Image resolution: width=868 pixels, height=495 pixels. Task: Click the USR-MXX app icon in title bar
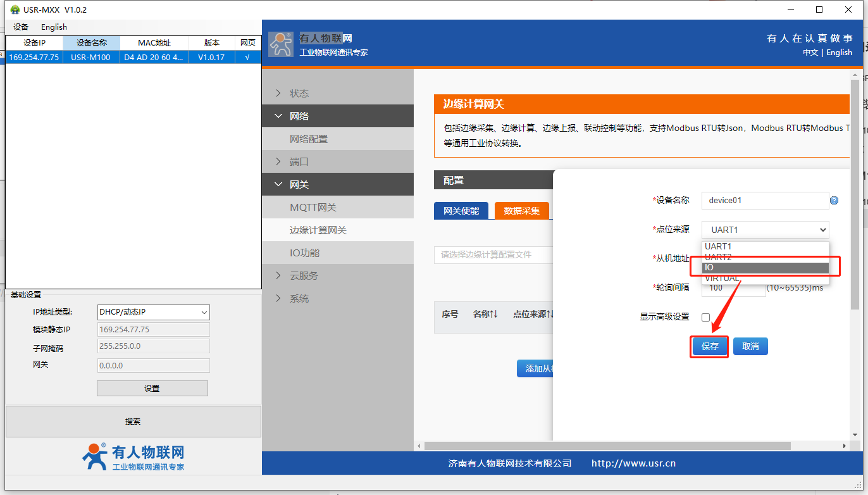tap(15, 9)
